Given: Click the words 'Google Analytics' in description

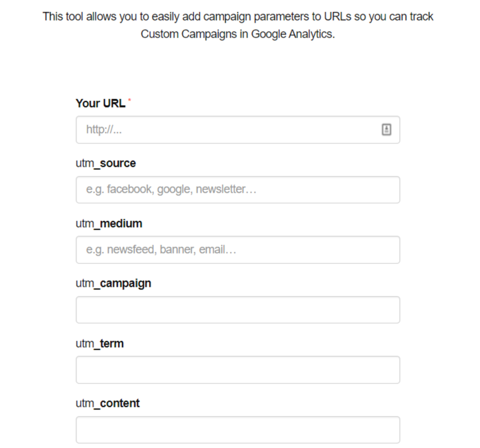Looking at the screenshot, I should 292,34.
